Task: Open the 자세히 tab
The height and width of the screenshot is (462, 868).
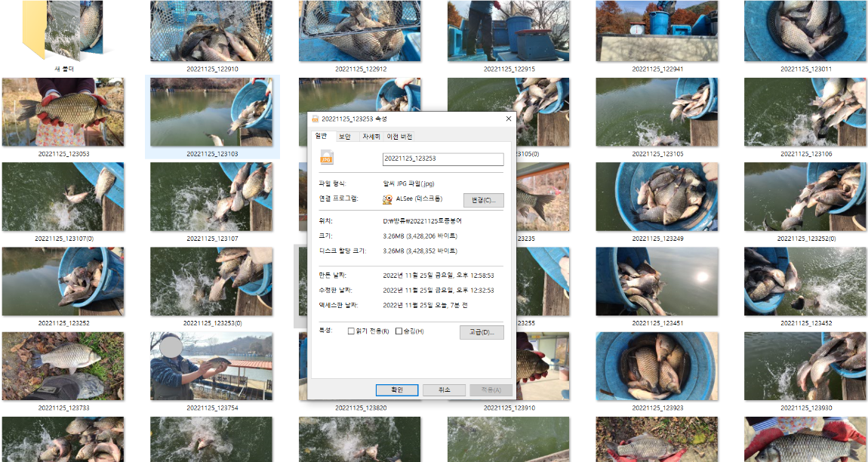Action: tap(371, 137)
